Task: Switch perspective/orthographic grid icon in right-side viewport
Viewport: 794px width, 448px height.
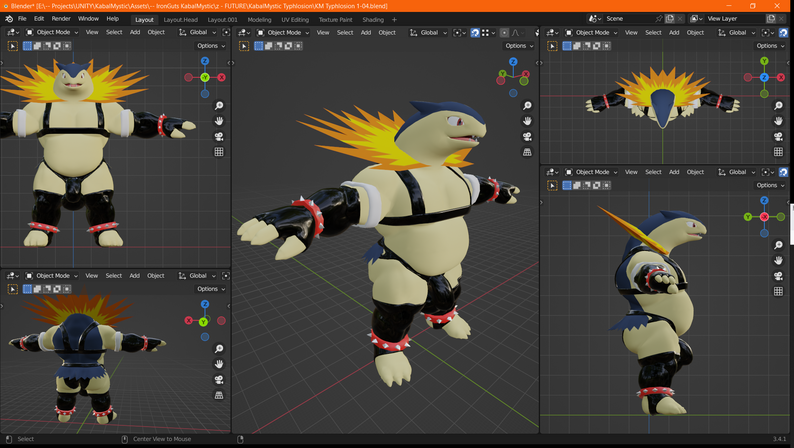Action: [778, 291]
